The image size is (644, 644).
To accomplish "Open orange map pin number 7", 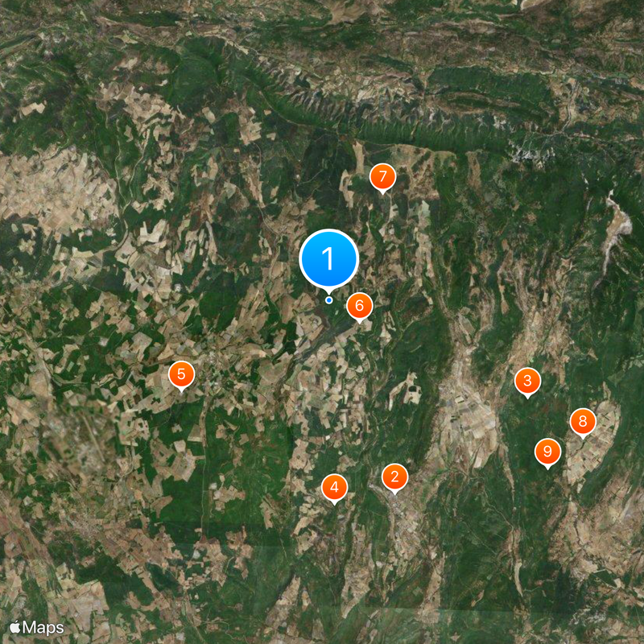I will [x=382, y=177].
